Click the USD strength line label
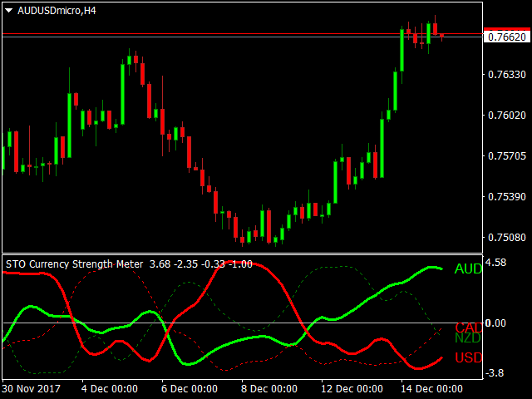The width and height of the screenshot is (532, 399). tap(469, 357)
